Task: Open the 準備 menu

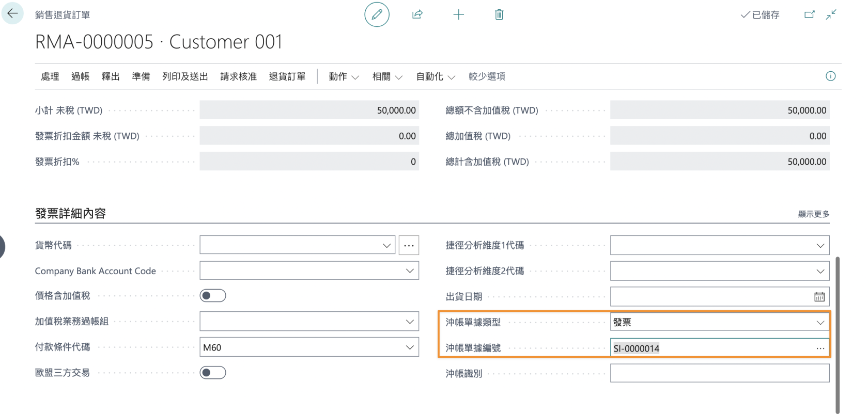Action: [x=141, y=76]
